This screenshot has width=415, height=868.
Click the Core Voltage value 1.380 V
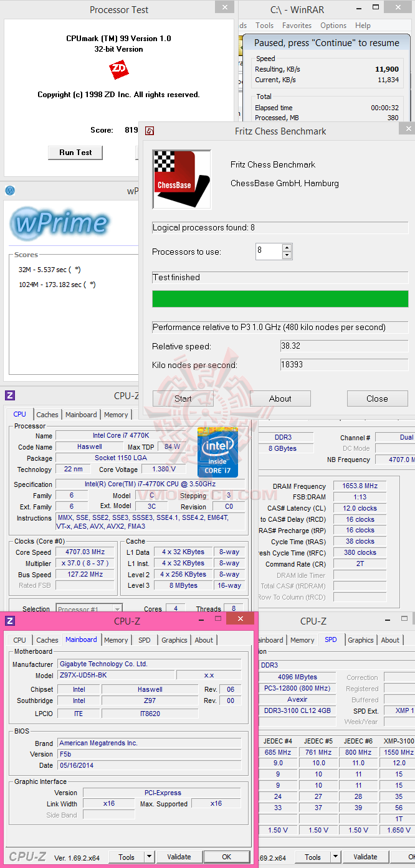pyautogui.click(x=163, y=469)
